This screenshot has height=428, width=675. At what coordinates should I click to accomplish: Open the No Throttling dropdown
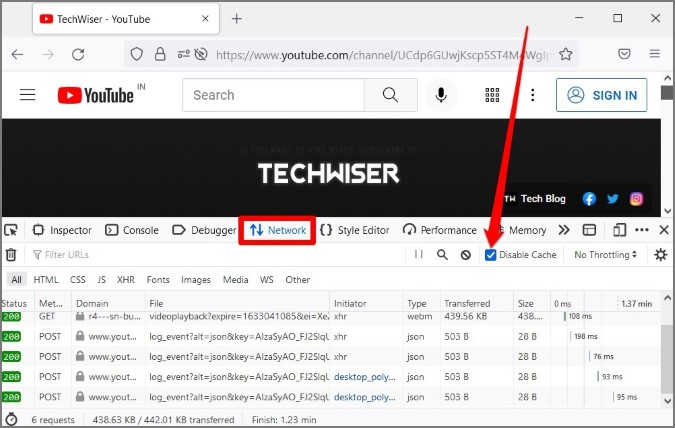(605, 255)
